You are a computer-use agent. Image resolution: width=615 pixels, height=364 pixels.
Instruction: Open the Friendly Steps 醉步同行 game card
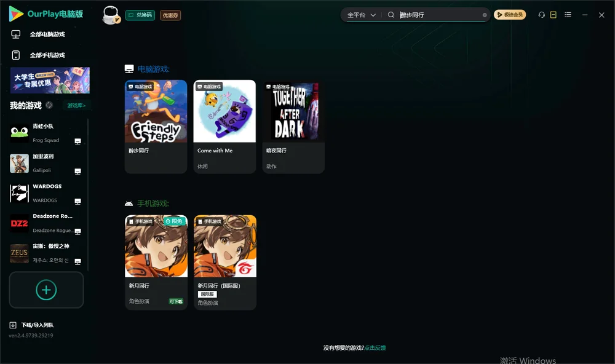pyautogui.click(x=156, y=127)
